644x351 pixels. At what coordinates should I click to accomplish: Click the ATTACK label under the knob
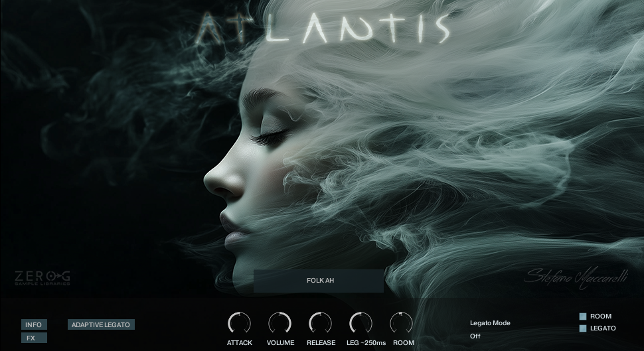click(x=239, y=343)
